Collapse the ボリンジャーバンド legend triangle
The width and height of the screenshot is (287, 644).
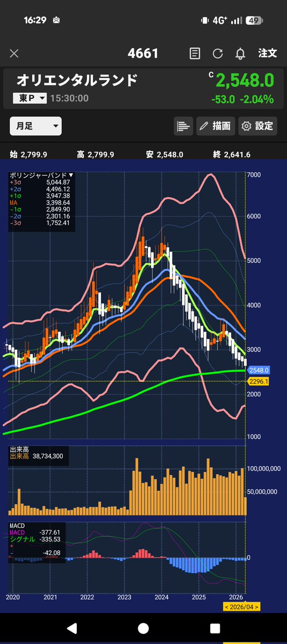point(71,175)
